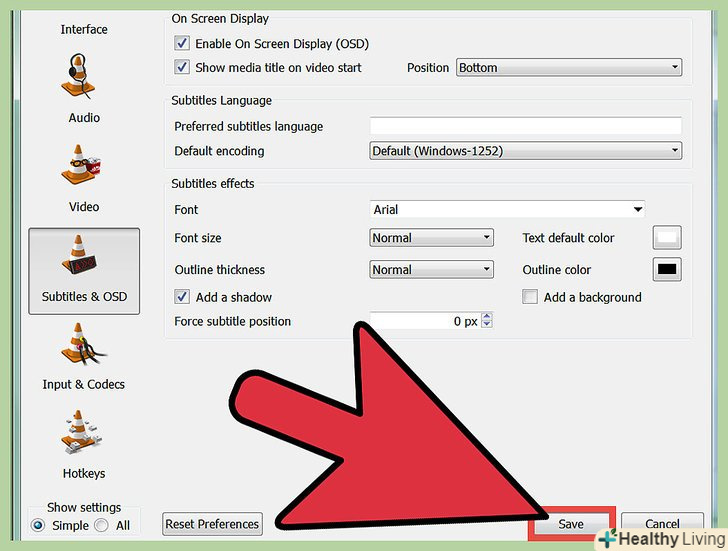
Task: Select the Audio category label
Action: pos(84,117)
